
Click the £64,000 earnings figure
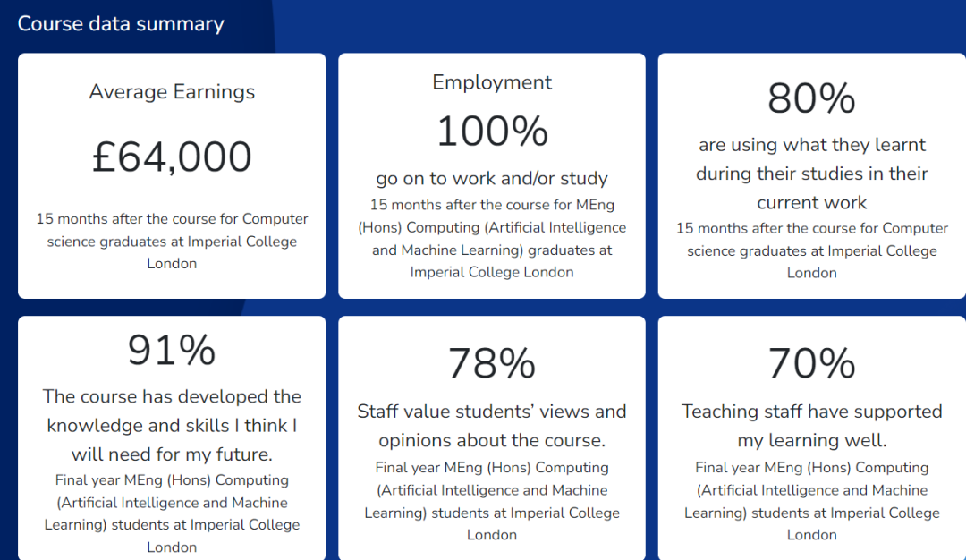click(172, 157)
